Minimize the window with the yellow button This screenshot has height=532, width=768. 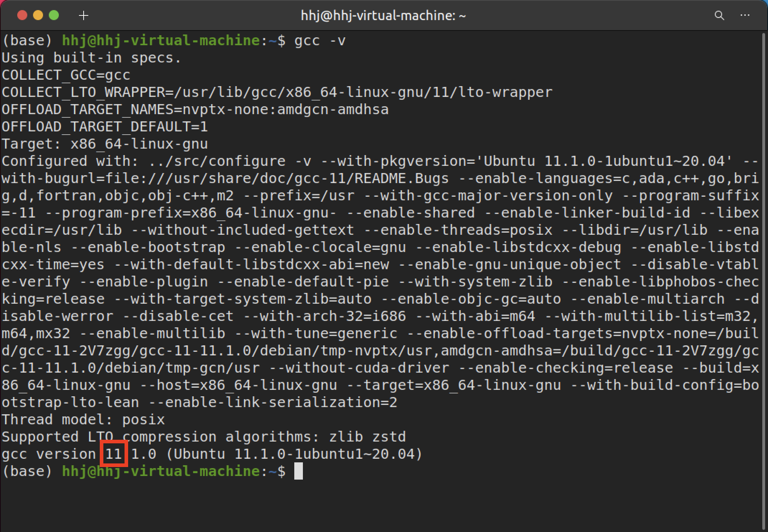pyautogui.click(x=38, y=15)
